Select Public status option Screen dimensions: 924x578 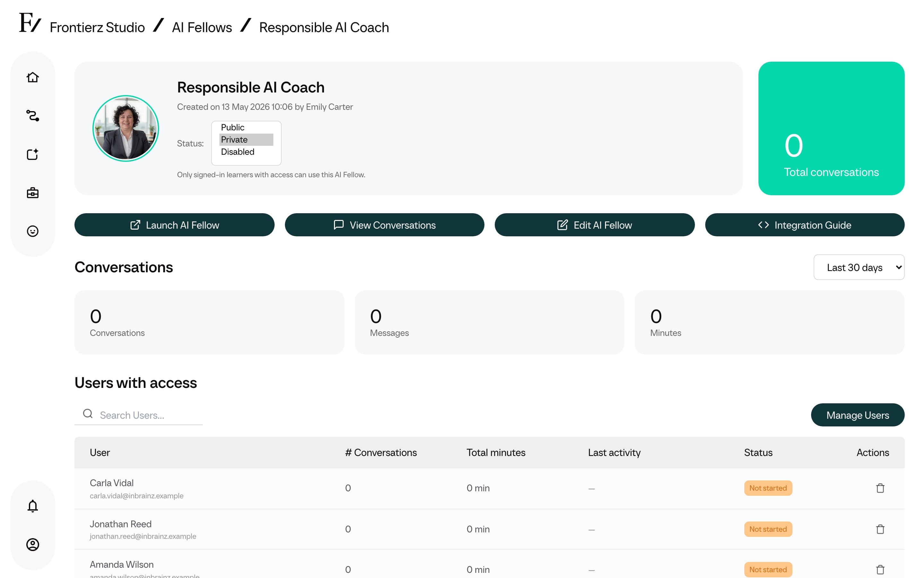coord(246,127)
